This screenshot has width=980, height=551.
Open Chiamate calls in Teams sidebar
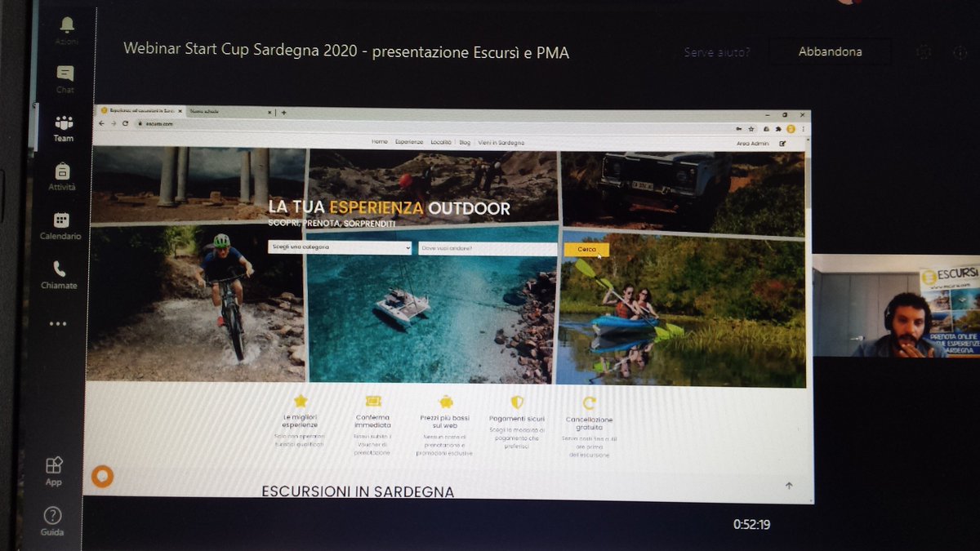[59, 275]
